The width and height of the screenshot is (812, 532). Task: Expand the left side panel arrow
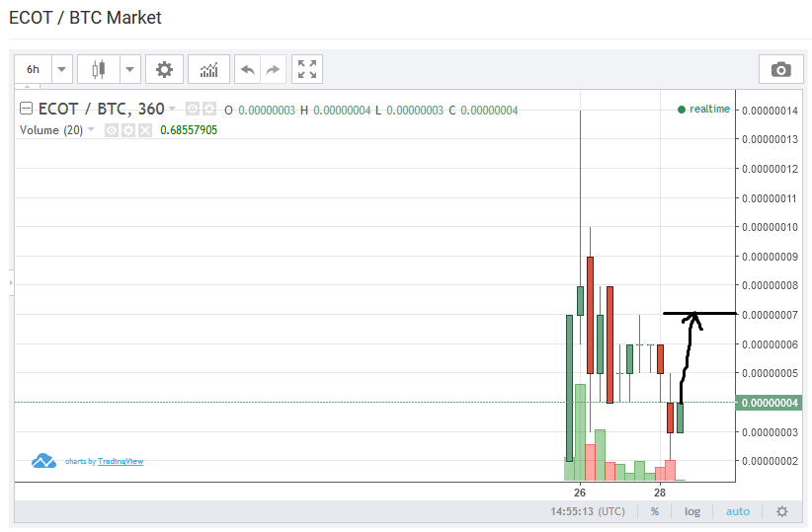click(x=11, y=282)
